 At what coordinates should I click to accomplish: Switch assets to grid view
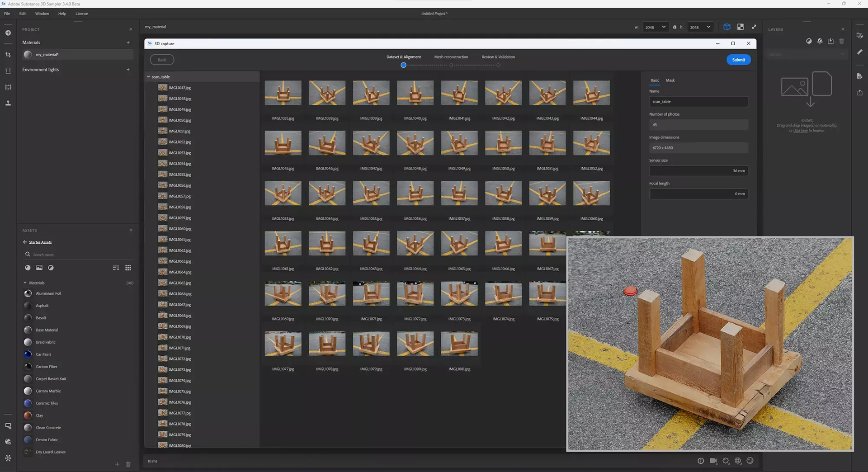point(128,268)
